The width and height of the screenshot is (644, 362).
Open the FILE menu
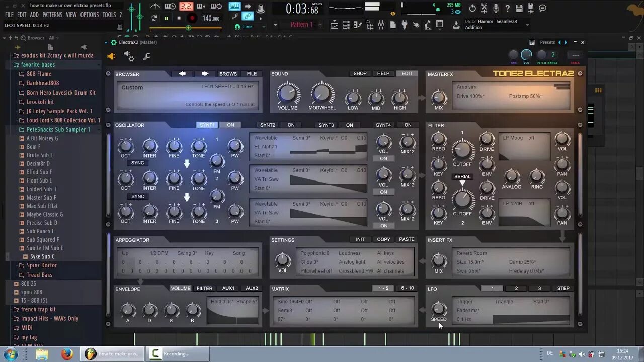9,15
